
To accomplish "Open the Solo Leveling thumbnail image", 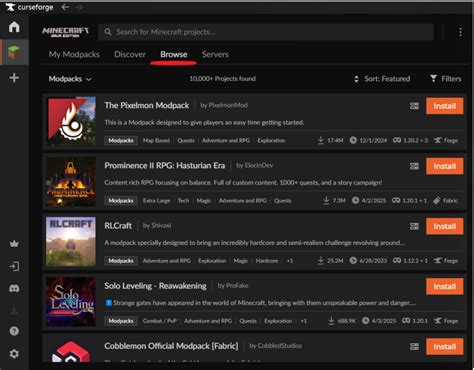I will pos(71,302).
